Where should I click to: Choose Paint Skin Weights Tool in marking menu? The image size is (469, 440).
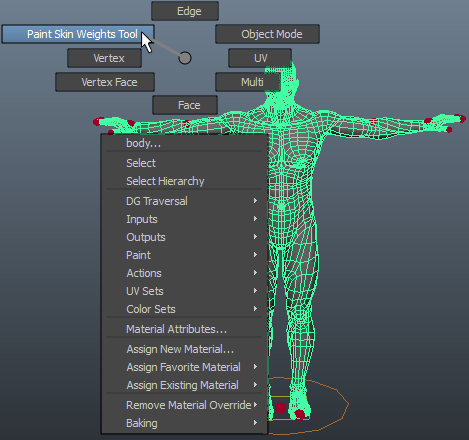coord(78,34)
